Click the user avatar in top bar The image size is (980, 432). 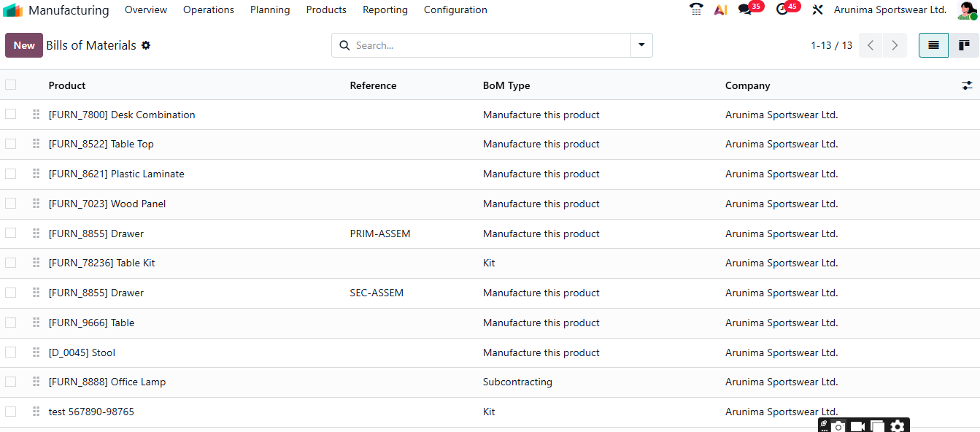[966, 10]
